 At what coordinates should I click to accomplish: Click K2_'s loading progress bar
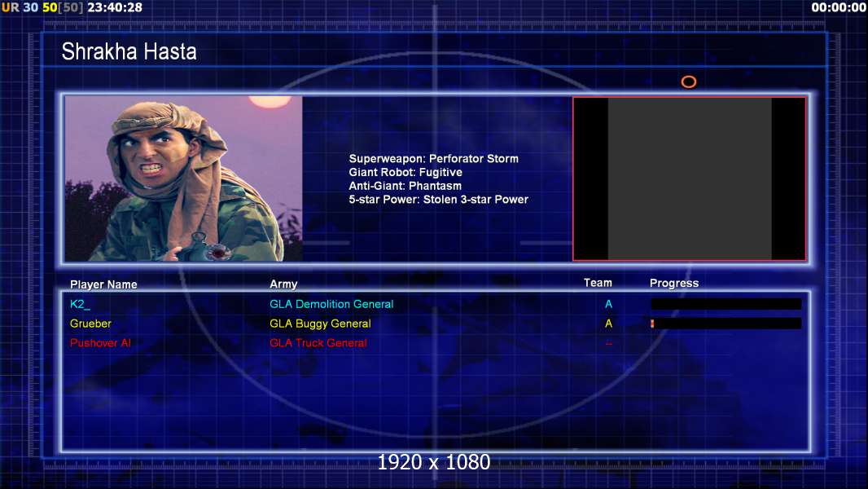726,304
